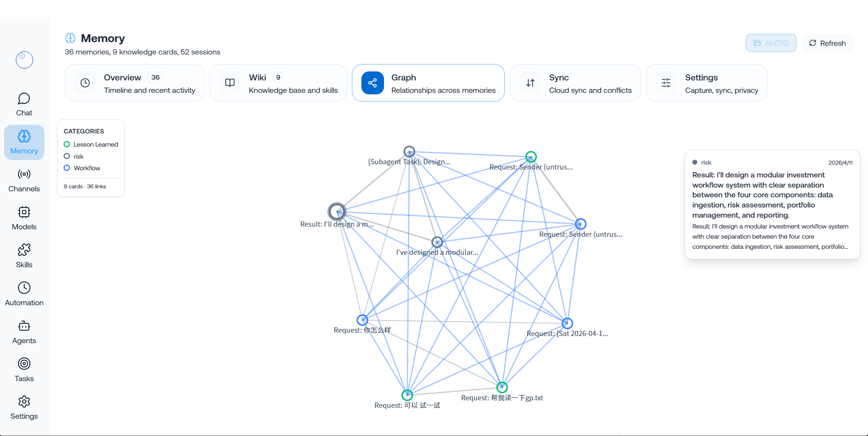Image resolution: width=868 pixels, height=436 pixels.
Task: Click the AI CTO folder button
Action: pos(771,43)
